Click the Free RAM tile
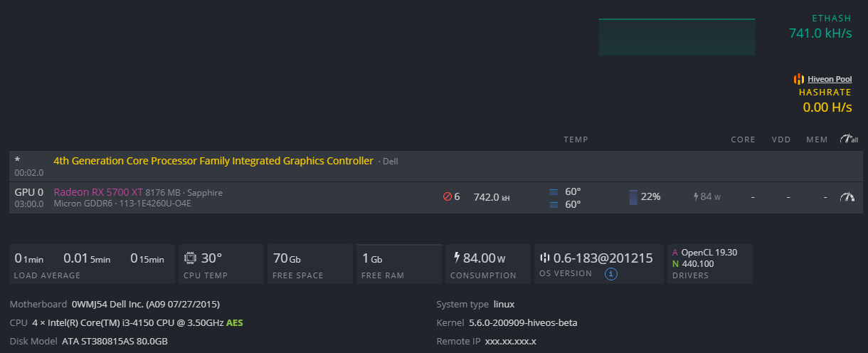 point(398,264)
